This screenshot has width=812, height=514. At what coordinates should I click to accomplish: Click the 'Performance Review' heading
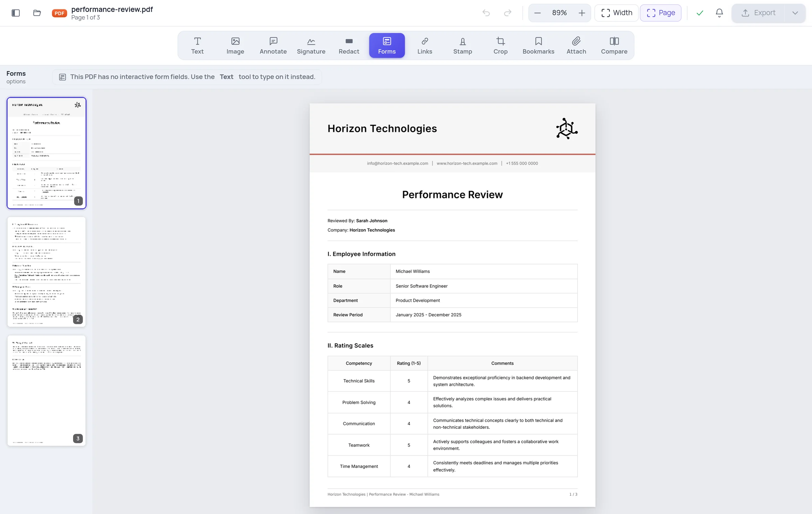pos(452,194)
